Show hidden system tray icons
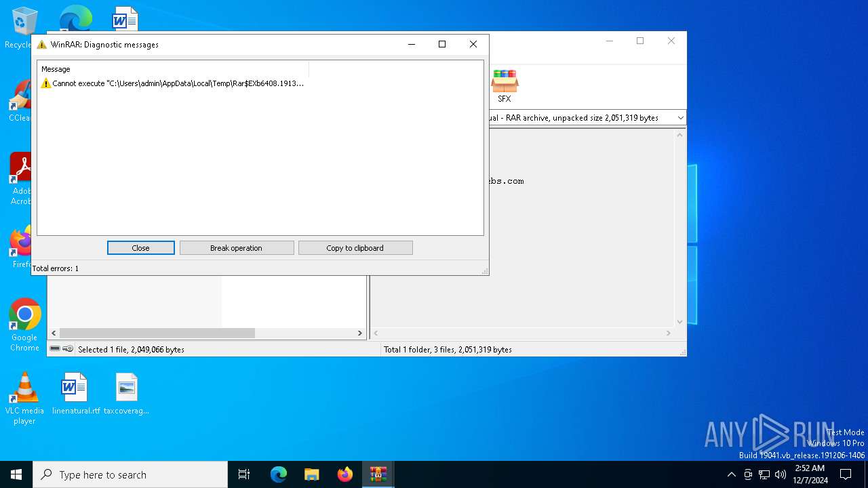 tap(731, 474)
